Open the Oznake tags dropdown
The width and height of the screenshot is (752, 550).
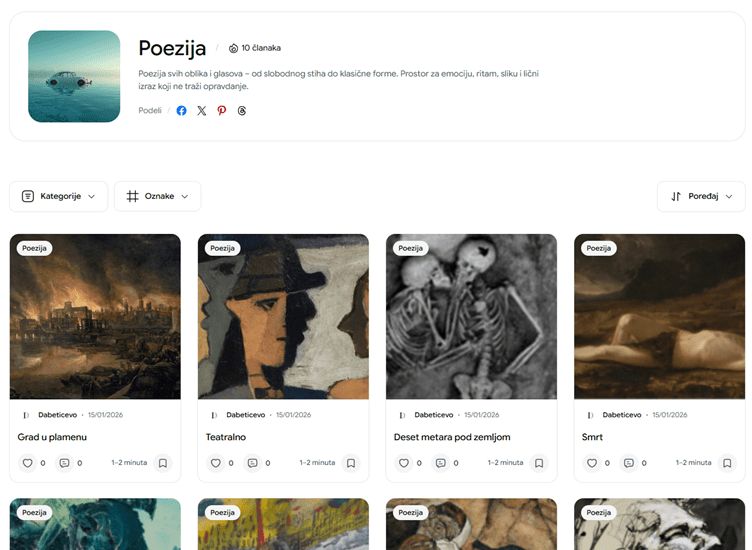point(157,196)
